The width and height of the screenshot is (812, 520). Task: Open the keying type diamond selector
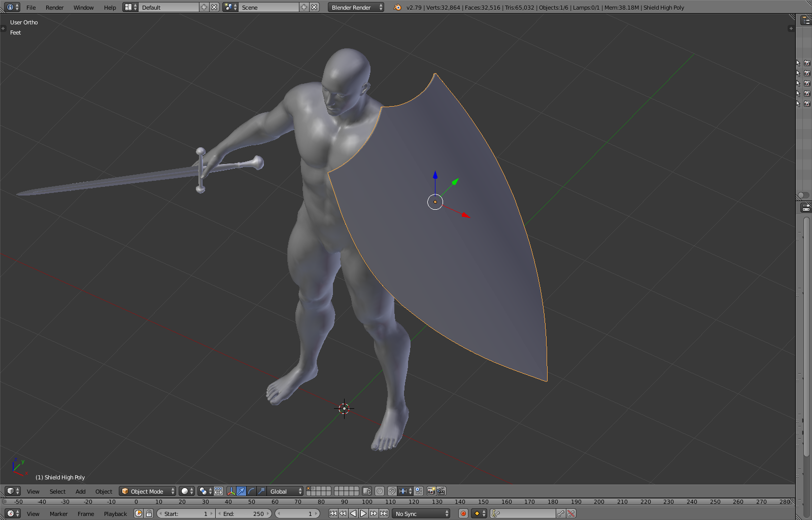[x=479, y=513]
